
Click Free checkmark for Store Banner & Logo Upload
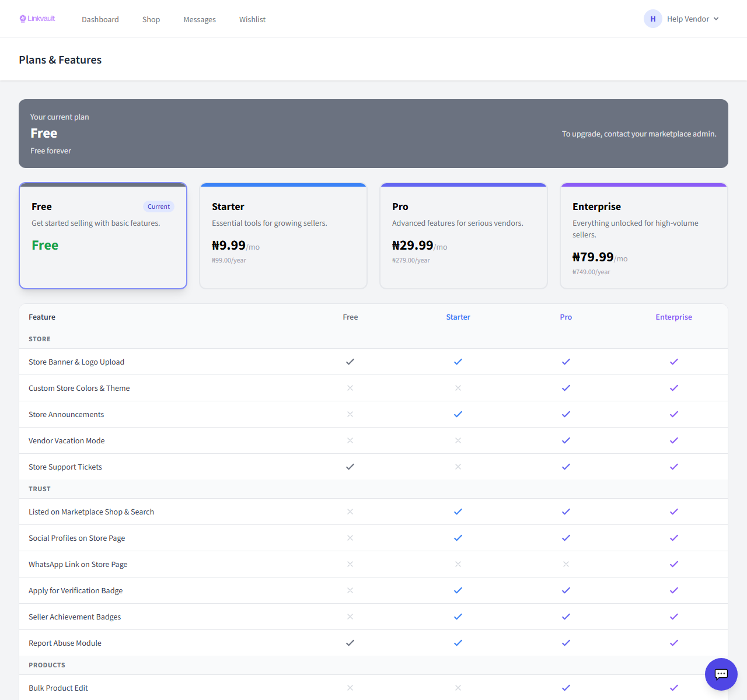(x=350, y=362)
